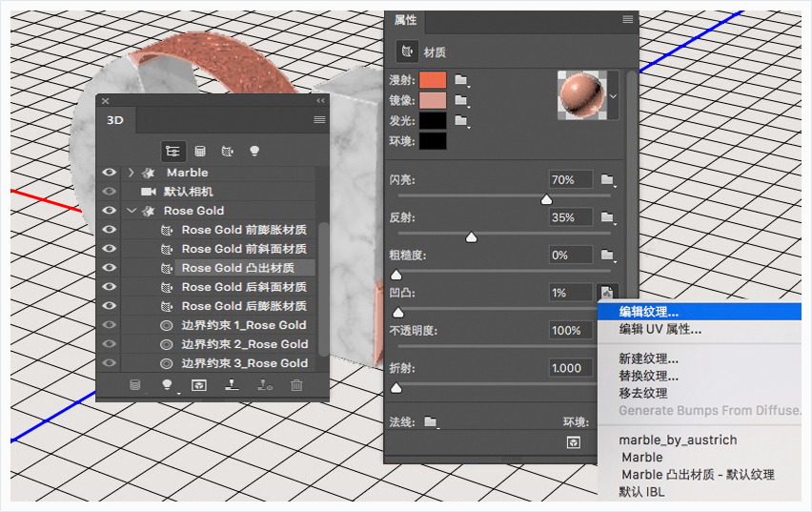Click the render button in 3D panel footer
812x512 pixels.
(199, 385)
